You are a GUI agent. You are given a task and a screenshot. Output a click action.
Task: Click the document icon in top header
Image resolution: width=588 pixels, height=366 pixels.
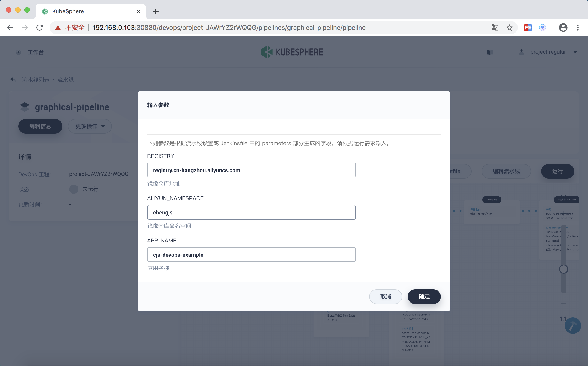click(490, 52)
